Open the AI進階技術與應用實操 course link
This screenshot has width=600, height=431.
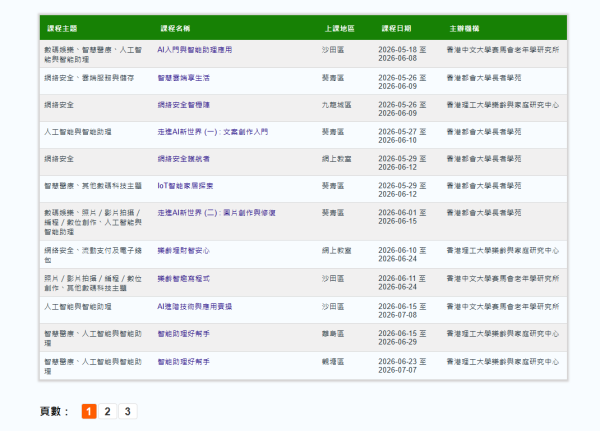[x=194, y=307]
